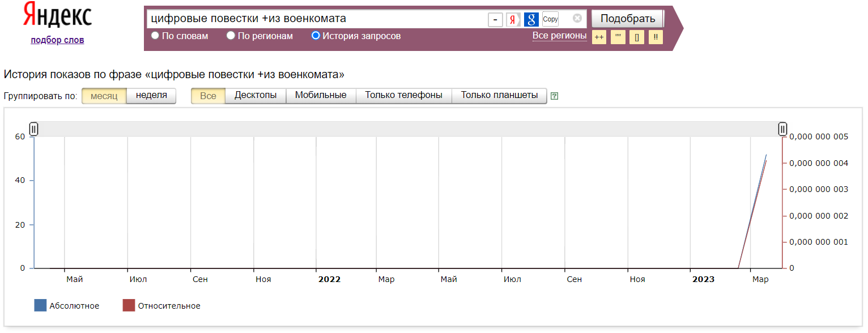Click the Yandex logo
The image size is (868, 333).
click(x=57, y=16)
